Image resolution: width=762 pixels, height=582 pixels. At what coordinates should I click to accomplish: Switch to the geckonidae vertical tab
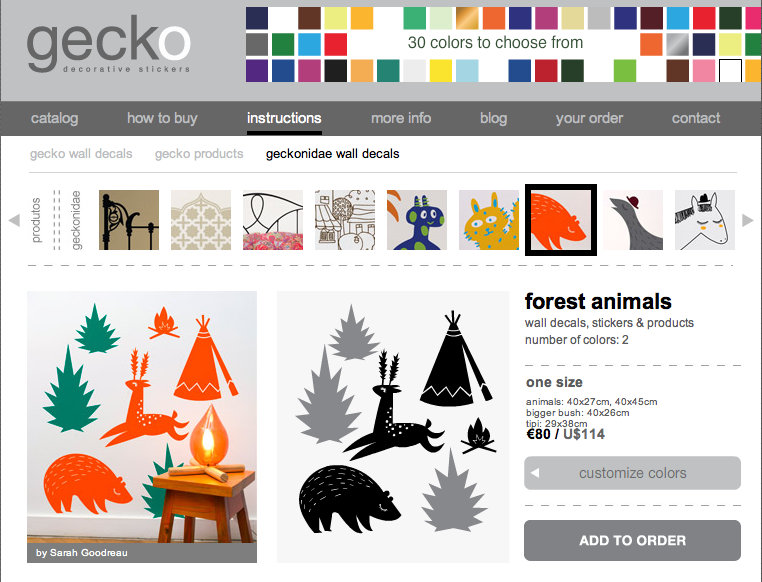pyautogui.click(x=76, y=220)
